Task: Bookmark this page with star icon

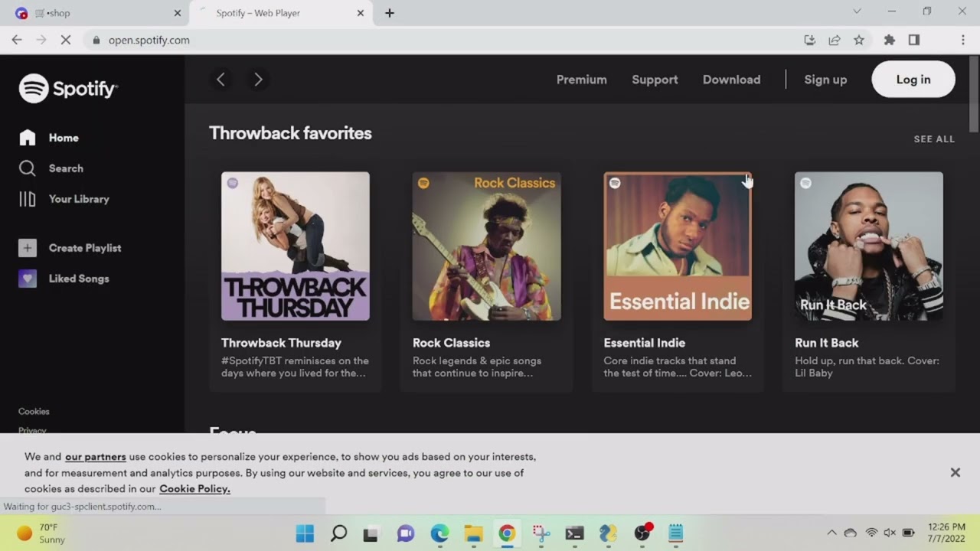Action: (x=859, y=40)
